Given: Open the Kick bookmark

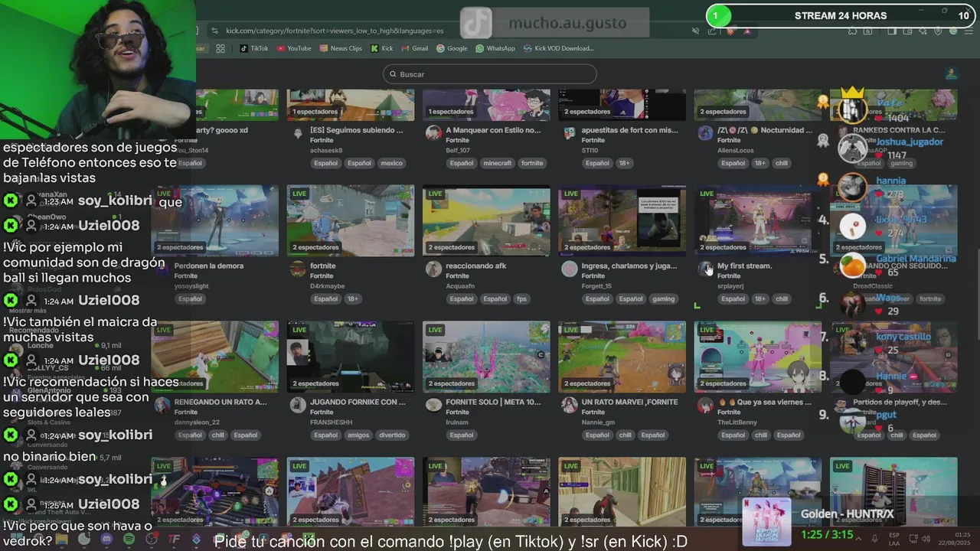Looking at the screenshot, I should 382,48.
